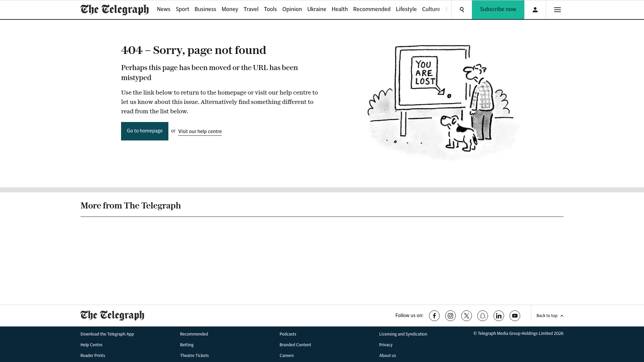Go to the News section

(x=164, y=9)
